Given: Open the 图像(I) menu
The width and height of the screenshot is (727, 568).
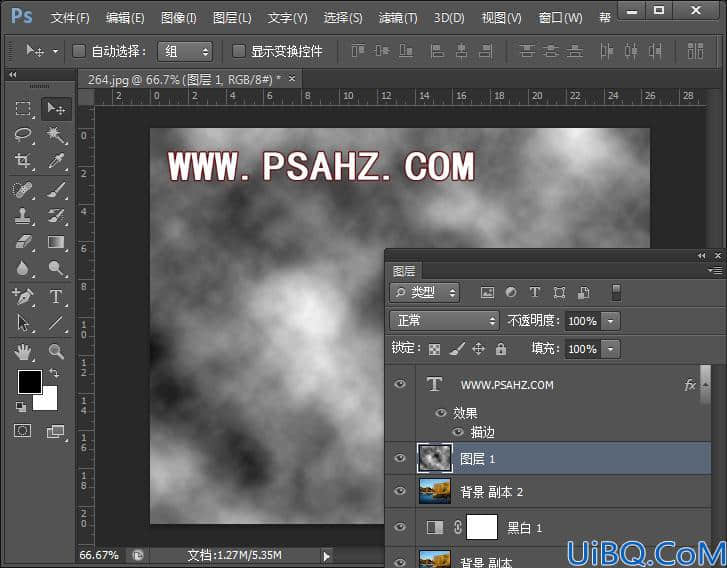Looking at the screenshot, I should (x=179, y=18).
